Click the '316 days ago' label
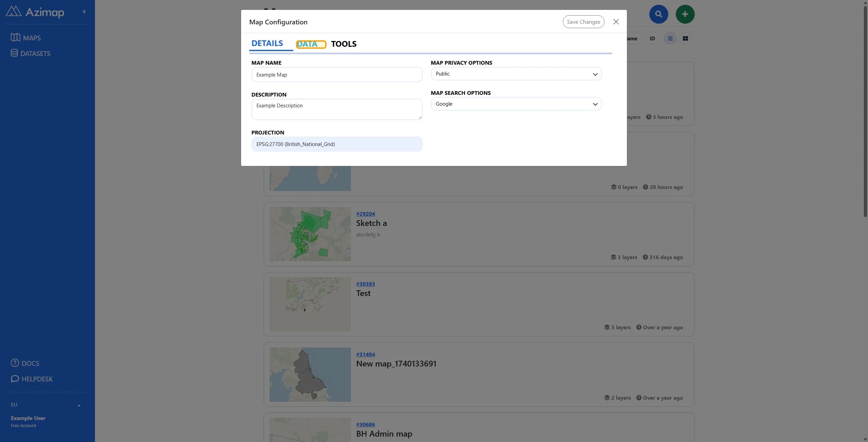Image resolution: width=868 pixels, height=442 pixels. pos(663,257)
